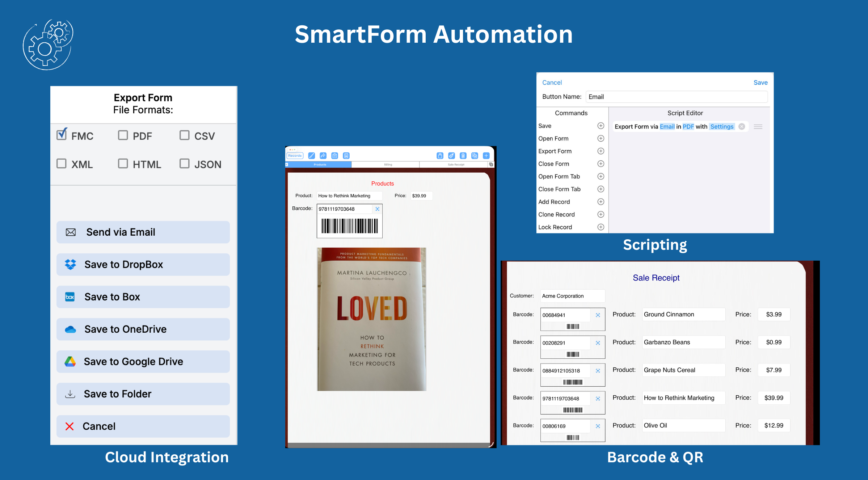Remove the script line with the x icon
Screen dimensions: 868x480
[x=742, y=126]
